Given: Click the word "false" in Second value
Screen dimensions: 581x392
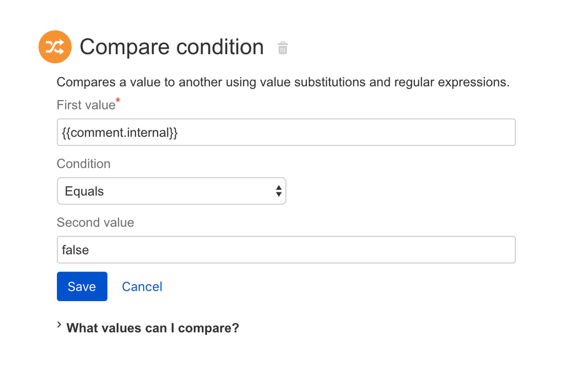Looking at the screenshot, I should [x=76, y=250].
